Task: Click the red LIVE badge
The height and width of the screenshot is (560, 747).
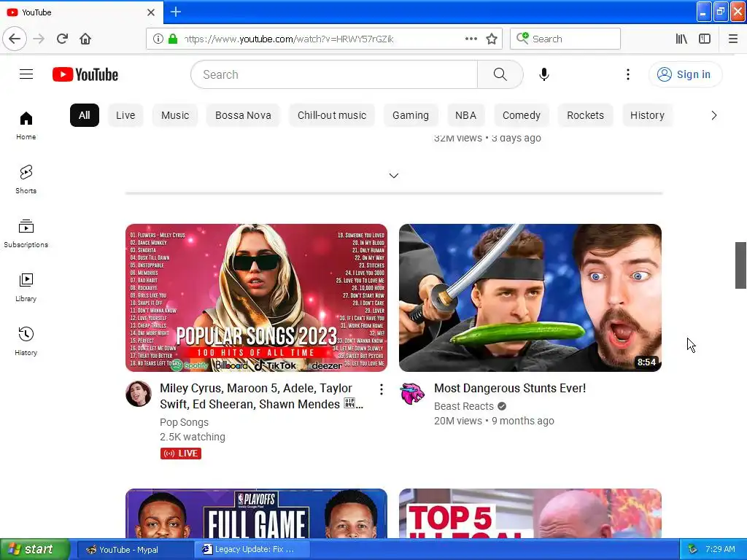Action: point(181,454)
